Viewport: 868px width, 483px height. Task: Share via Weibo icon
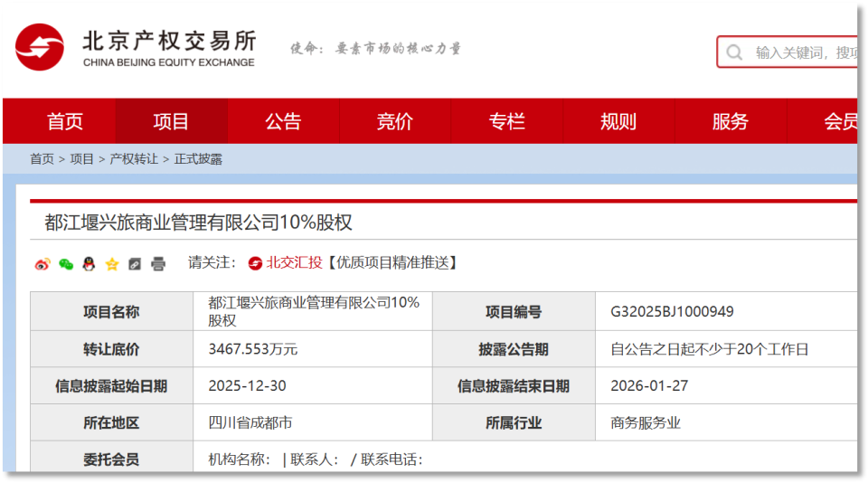[x=42, y=264]
